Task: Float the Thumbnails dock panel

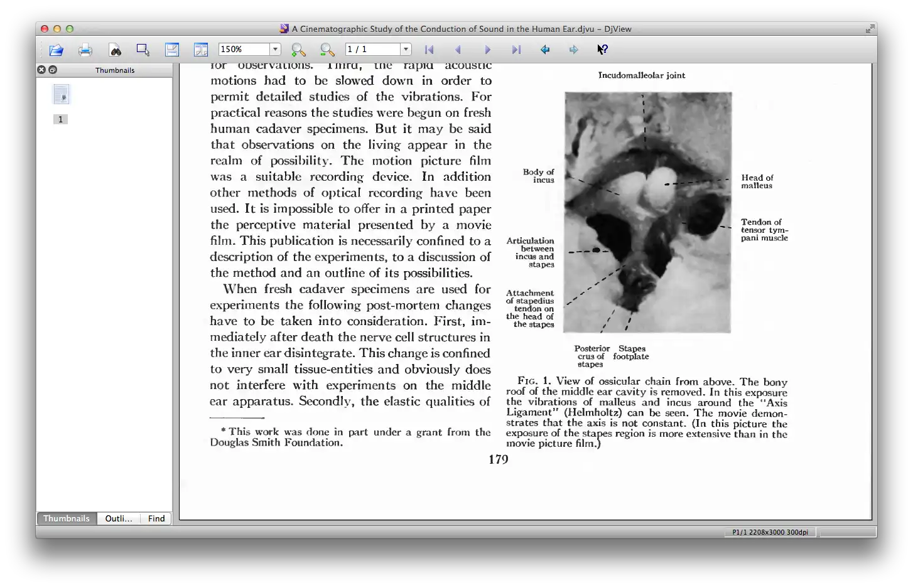Action: point(53,70)
